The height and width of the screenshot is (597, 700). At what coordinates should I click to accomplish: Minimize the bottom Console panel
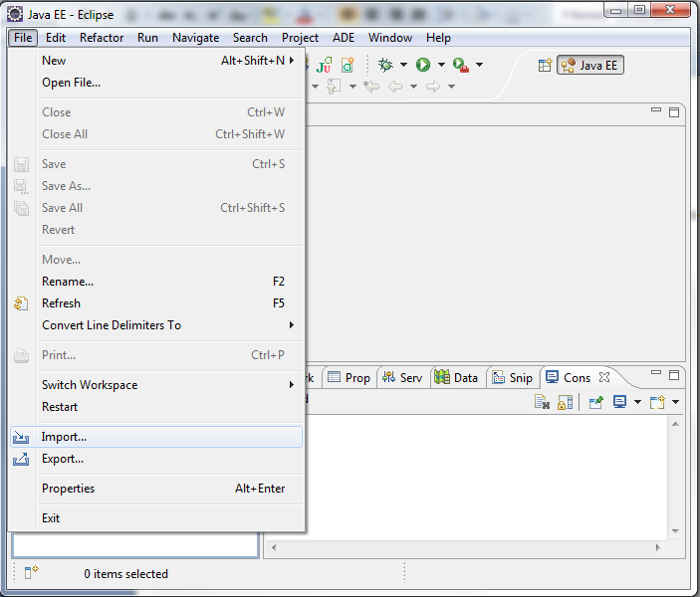pyautogui.click(x=656, y=372)
